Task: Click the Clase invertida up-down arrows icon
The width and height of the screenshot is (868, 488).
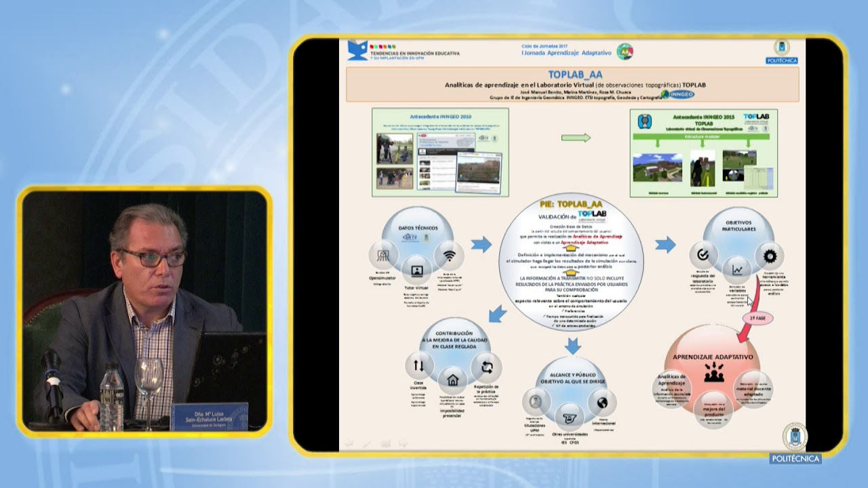Action: pos(418,366)
